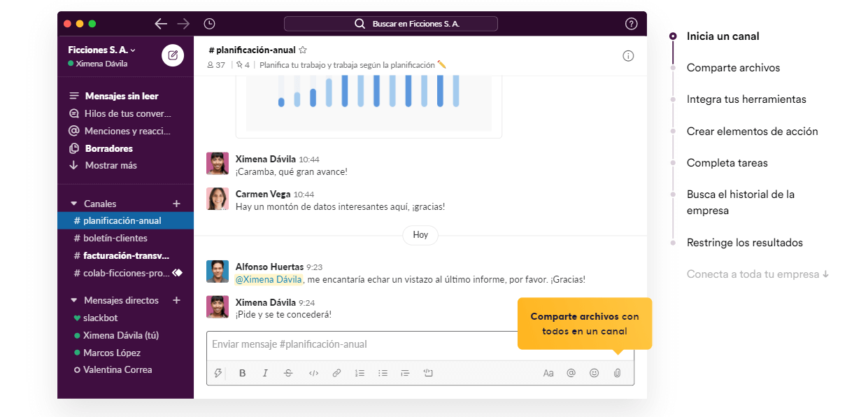
Task: Apply strikethrough formatting in the composer
Action: coord(288,373)
